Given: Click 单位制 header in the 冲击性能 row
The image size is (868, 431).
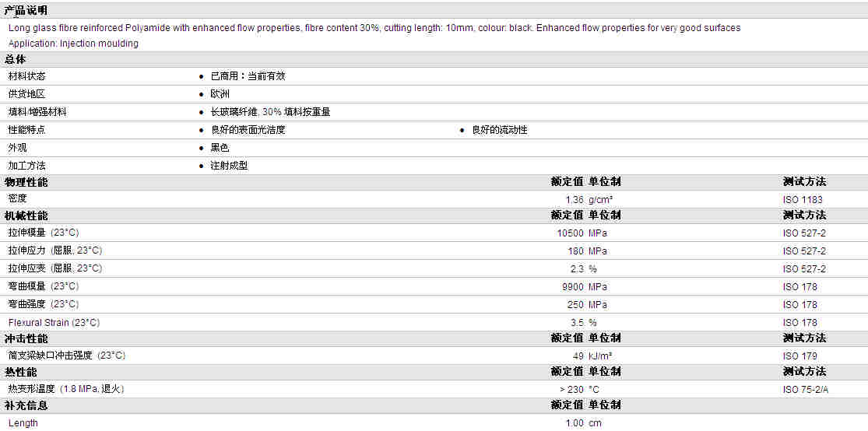Looking at the screenshot, I should [x=605, y=338].
